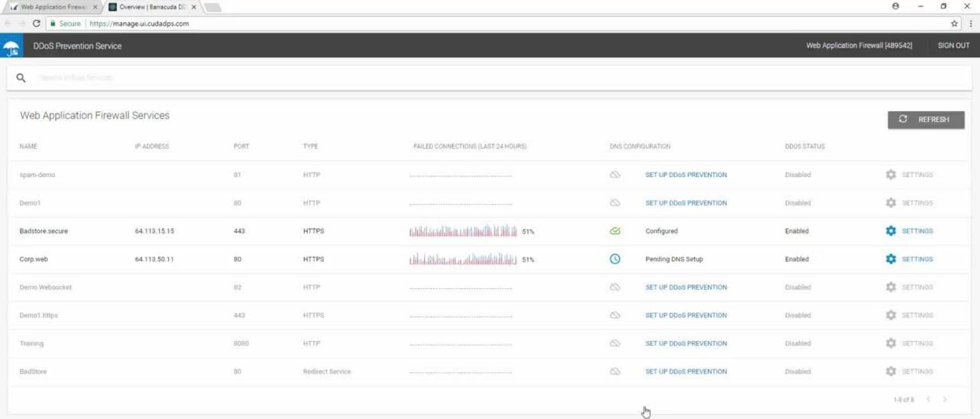
Task: Open the settings gear for BadStore Redirect Service
Action: coord(890,371)
